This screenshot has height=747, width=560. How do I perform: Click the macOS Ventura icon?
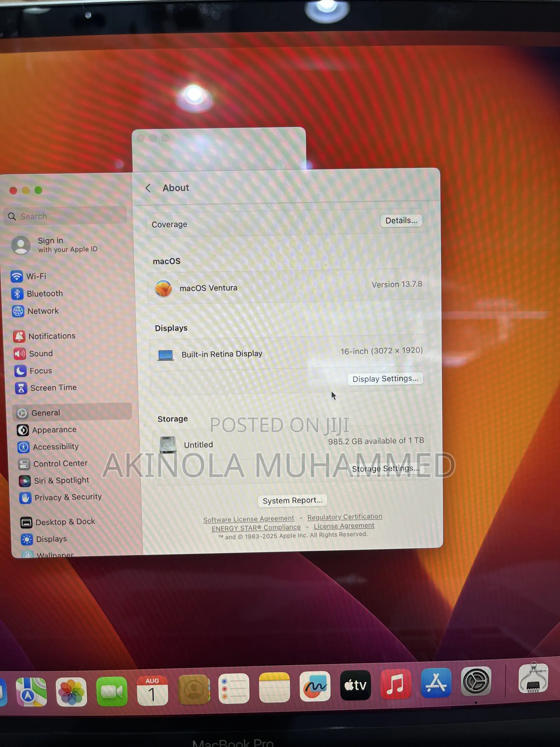pos(163,289)
